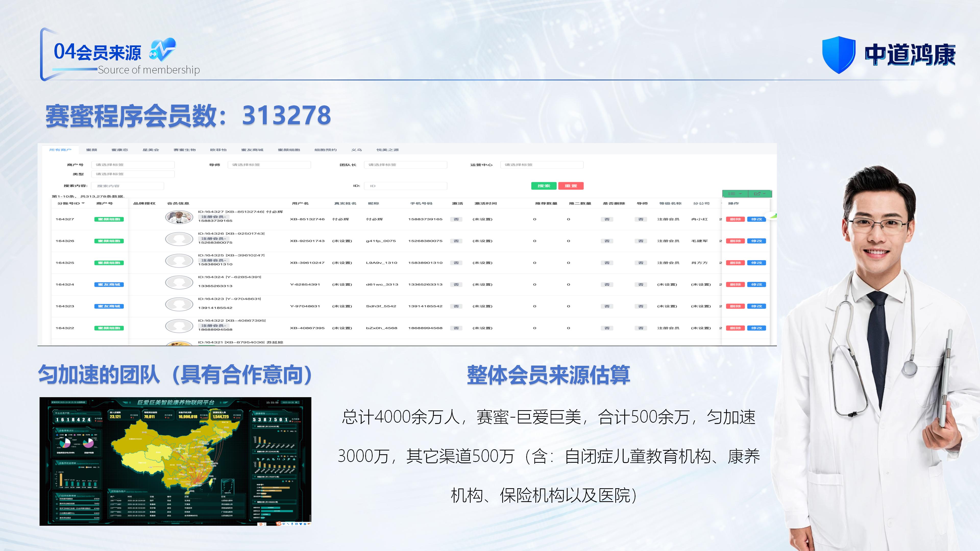Click phone number 15268380075 in the 手机号码 column
Viewport: 980px width, 551px height.
point(425,241)
